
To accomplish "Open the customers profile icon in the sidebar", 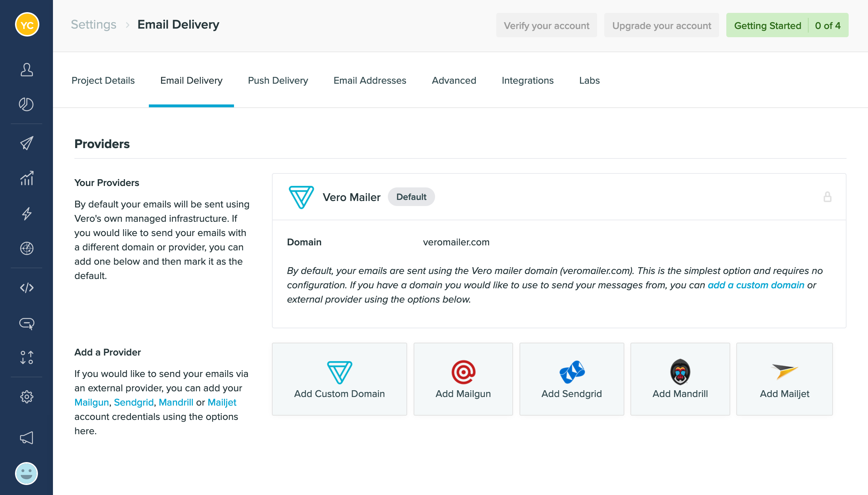I will [x=26, y=70].
